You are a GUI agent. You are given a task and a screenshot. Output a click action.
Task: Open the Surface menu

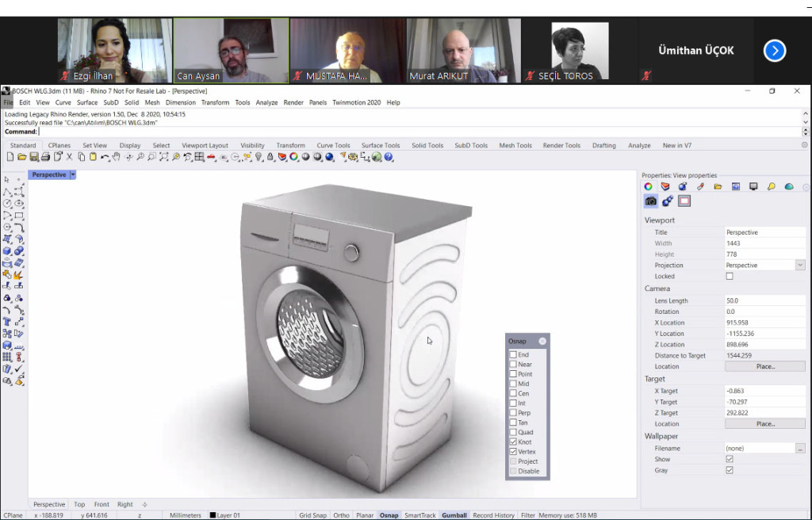87,102
